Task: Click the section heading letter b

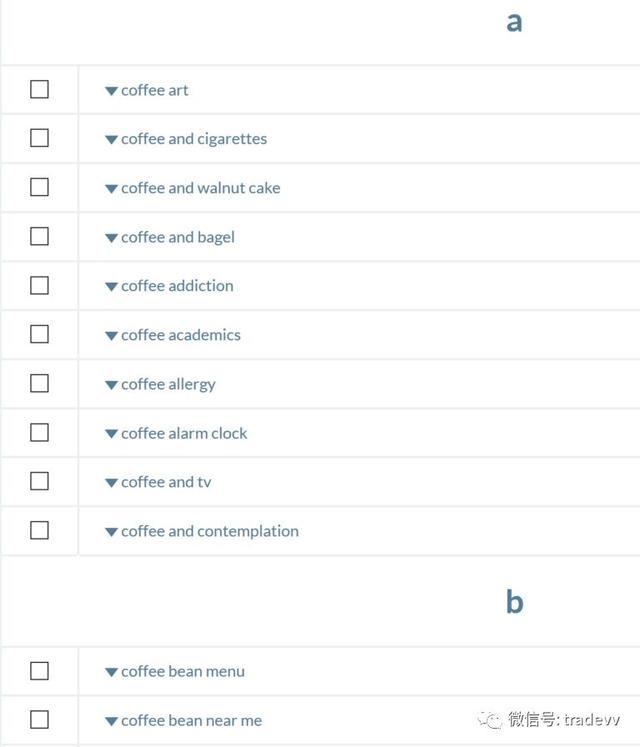Action: [515, 602]
